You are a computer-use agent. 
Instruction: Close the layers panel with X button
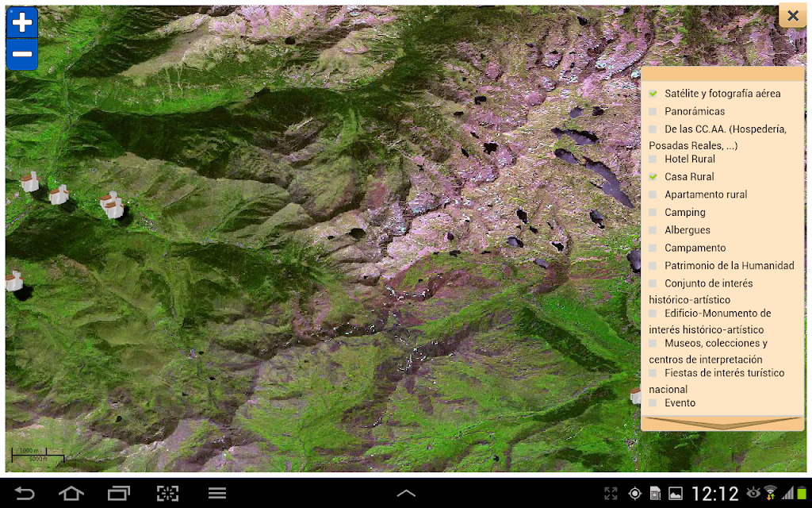(x=792, y=16)
